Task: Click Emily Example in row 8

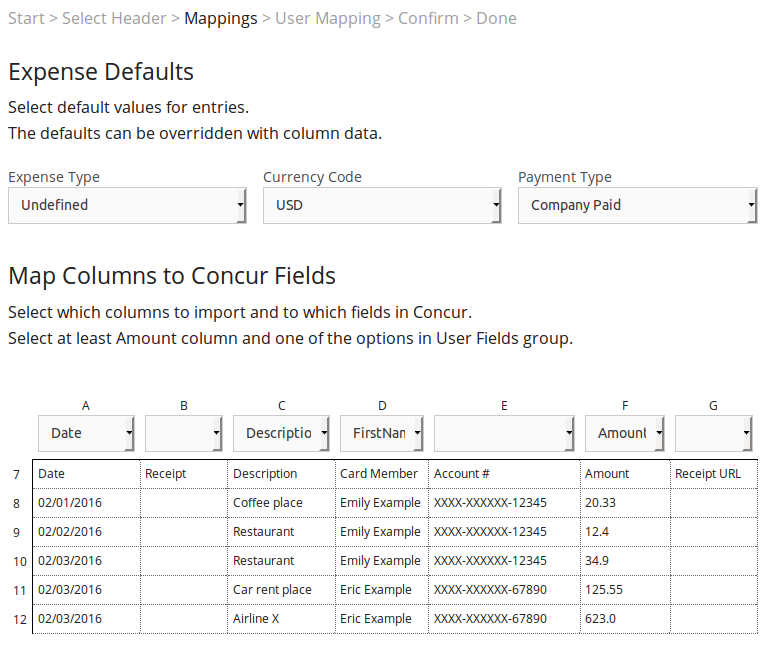Action: click(x=382, y=503)
